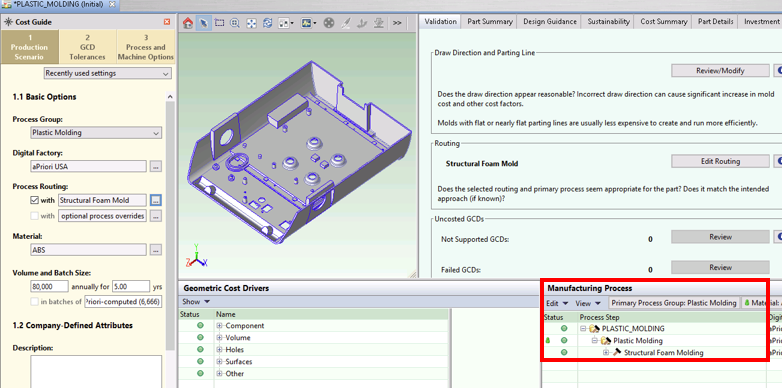Image resolution: width=782 pixels, height=388 pixels.
Task: Click the annual volume field showing 80,000
Action: (x=49, y=286)
